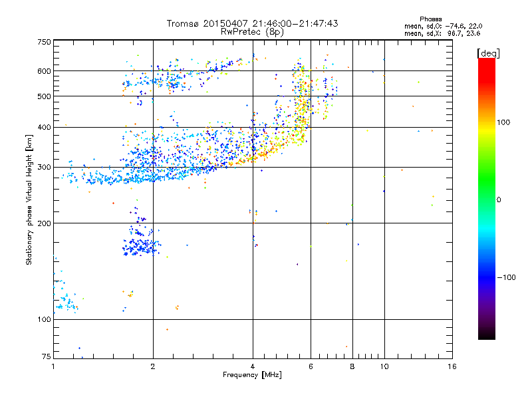Click the y-axis tick label '100'
The image size is (532, 399).
(x=44, y=320)
